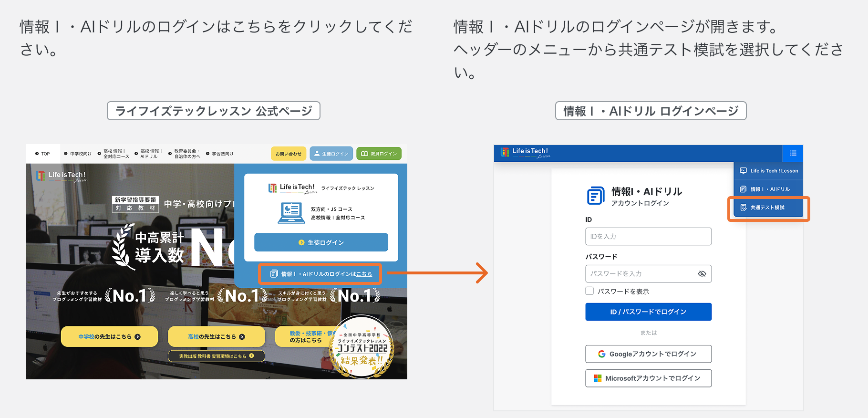This screenshot has width=868, height=418.
Task: Click arrow icon on 高校の先生はこちら button
Action: (x=242, y=337)
